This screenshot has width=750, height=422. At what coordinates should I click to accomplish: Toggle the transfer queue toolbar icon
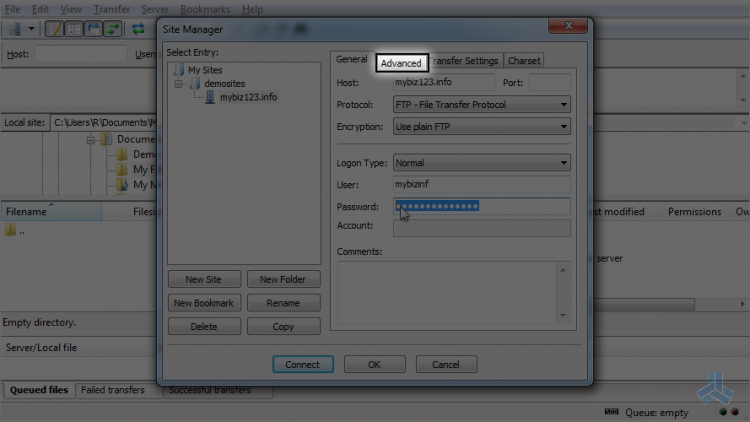pos(112,29)
